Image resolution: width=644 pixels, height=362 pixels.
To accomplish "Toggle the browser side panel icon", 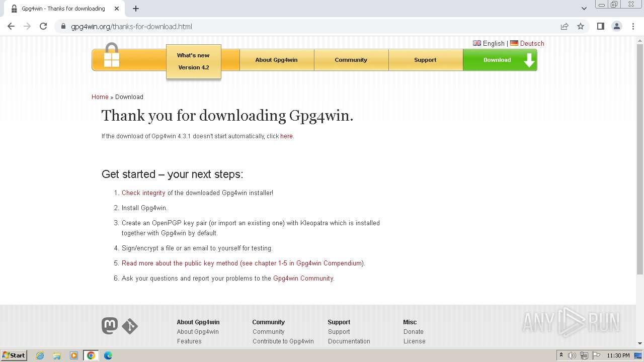I will [600, 26].
